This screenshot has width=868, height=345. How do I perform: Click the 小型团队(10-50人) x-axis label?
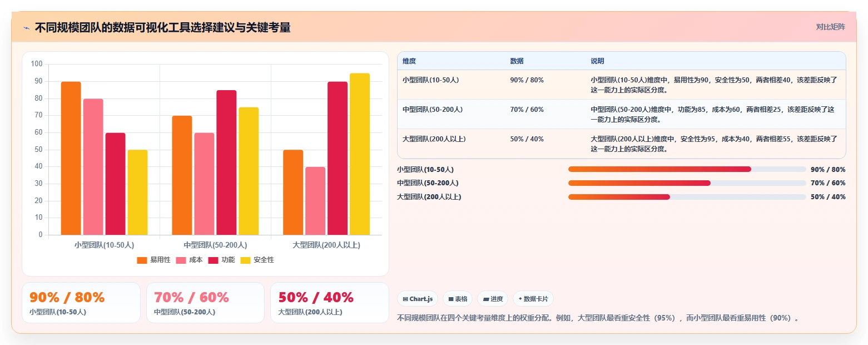point(104,245)
